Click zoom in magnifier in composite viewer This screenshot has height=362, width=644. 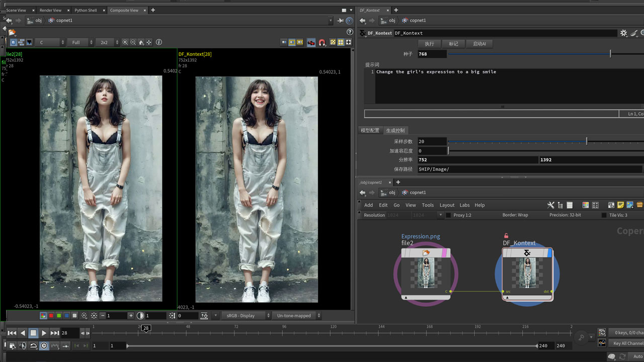click(x=125, y=43)
